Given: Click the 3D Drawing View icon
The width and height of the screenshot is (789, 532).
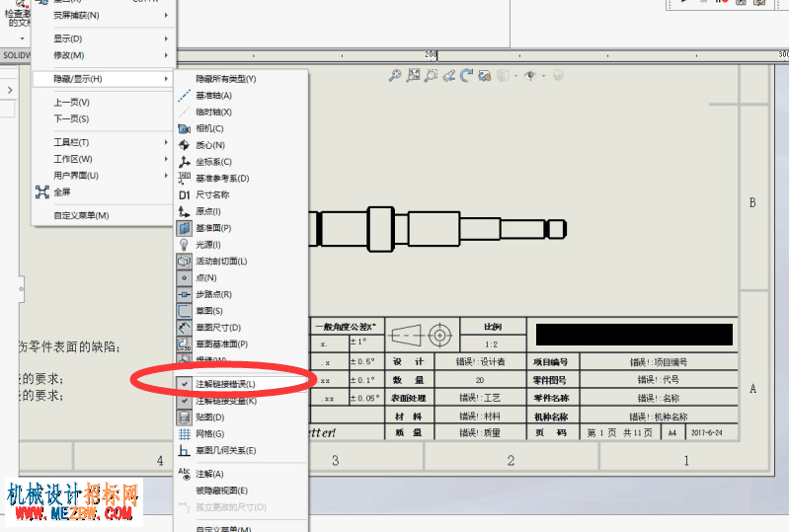Looking at the screenshot, I should click(x=485, y=76).
